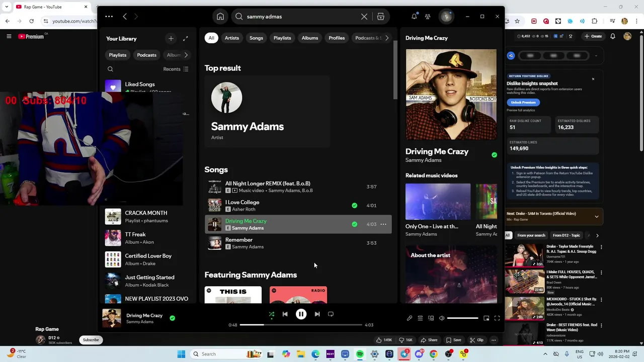The image size is (644, 362).
Task: Search within Your Library
Action: pos(110,69)
